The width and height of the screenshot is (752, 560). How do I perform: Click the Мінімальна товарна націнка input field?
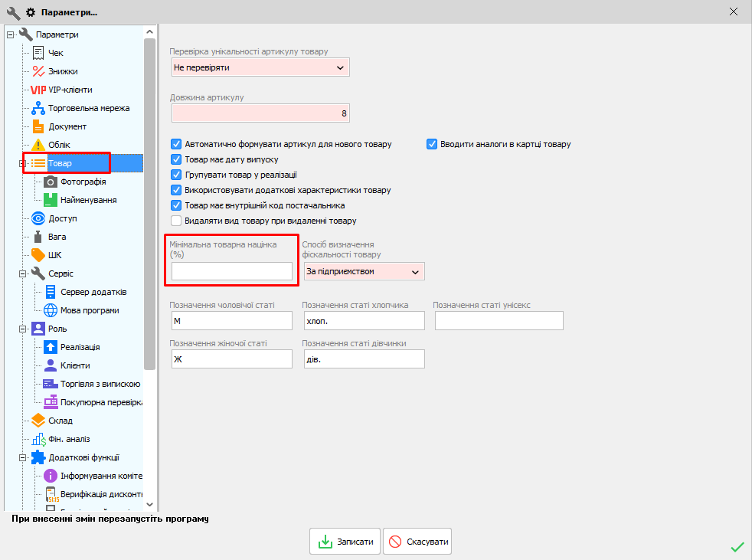tap(232, 271)
